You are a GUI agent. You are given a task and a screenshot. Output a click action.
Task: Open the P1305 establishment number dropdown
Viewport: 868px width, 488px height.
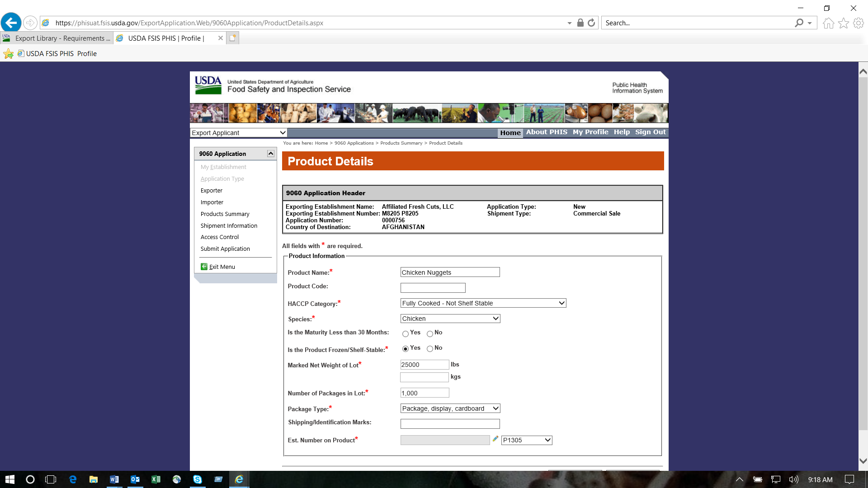click(x=527, y=440)
